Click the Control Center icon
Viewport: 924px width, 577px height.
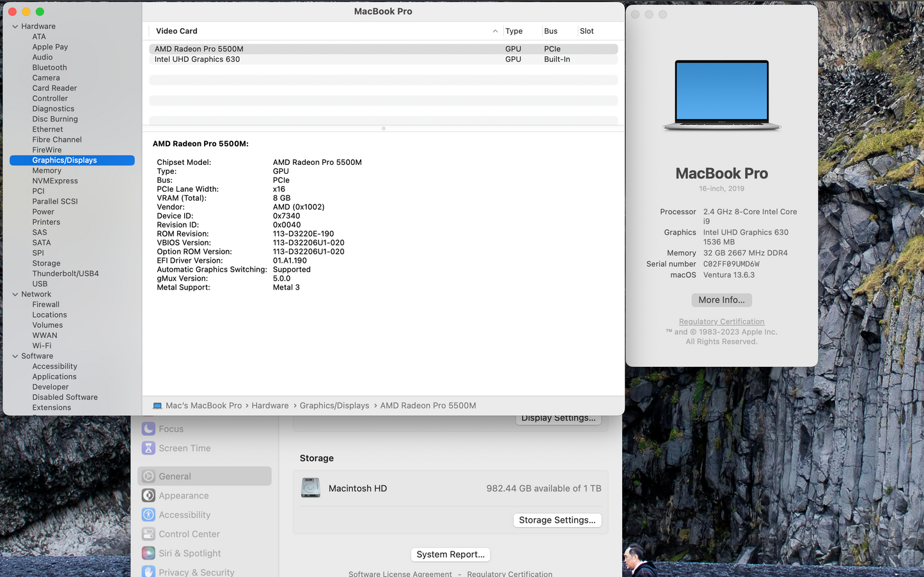(x=148, y=534)
